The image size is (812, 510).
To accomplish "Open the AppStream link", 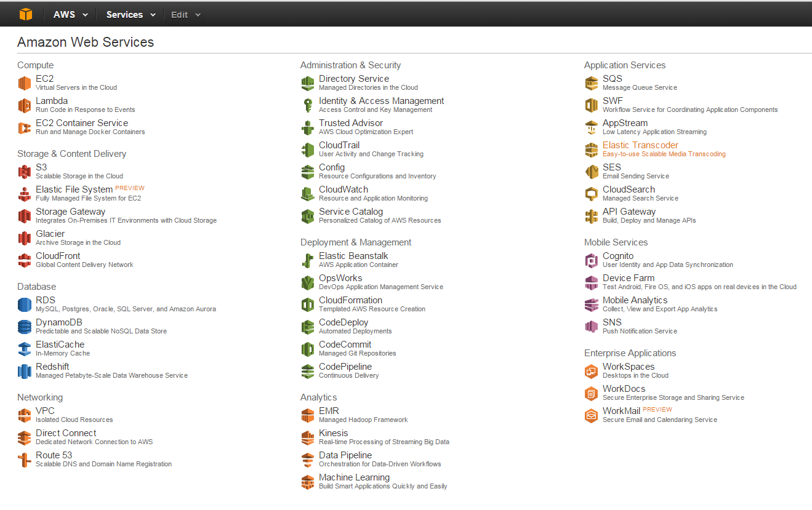I will tap(625, 123).
